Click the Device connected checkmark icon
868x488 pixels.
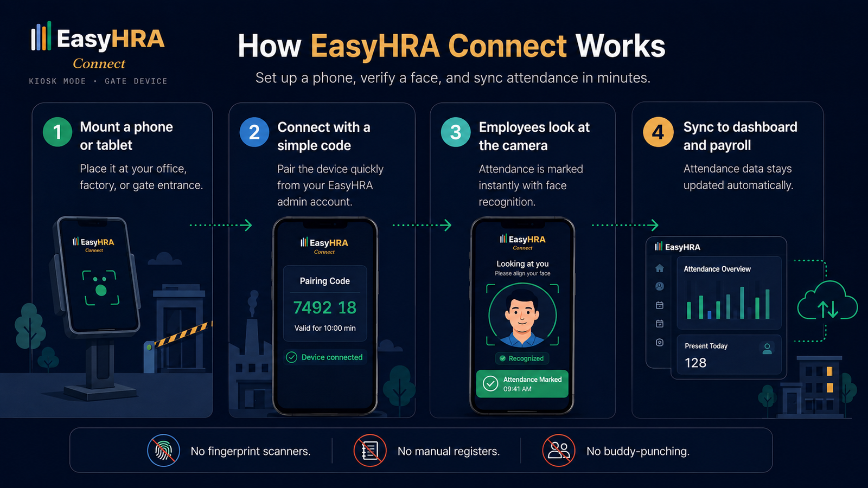point(291,357)
